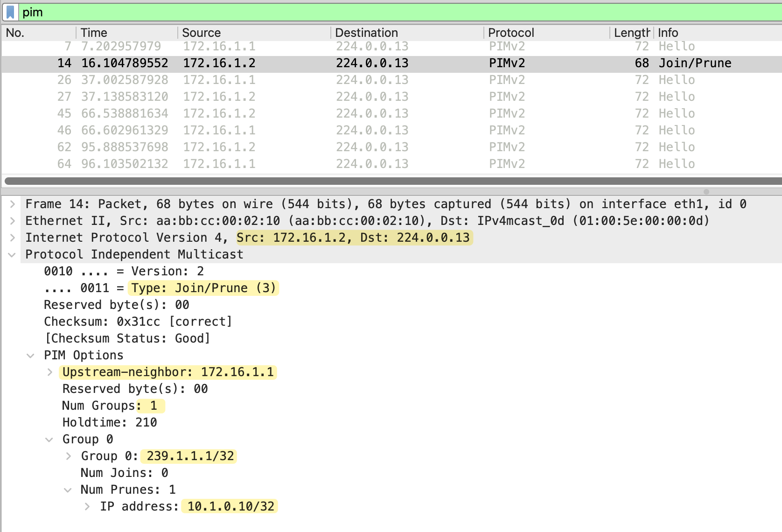The width and height of the screenshot is (782, 532).
Task: Expand the Frame 14 tree node
Action: (x=13, y=204)
